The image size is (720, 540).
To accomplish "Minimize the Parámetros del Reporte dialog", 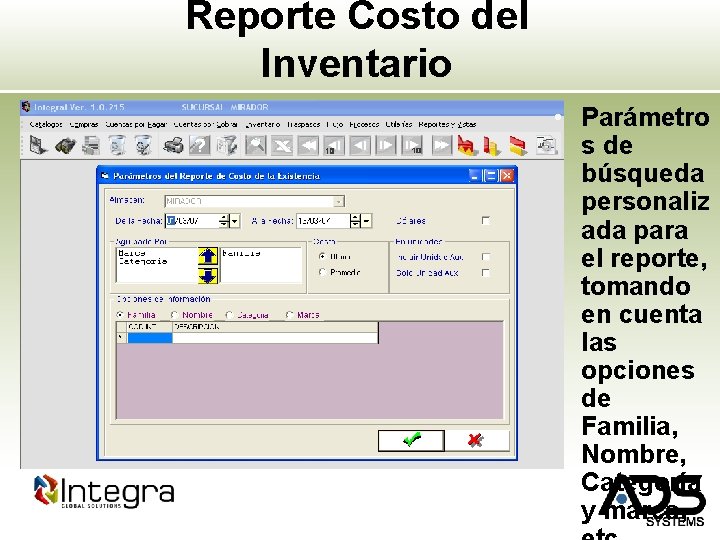I will coord(475,176).
